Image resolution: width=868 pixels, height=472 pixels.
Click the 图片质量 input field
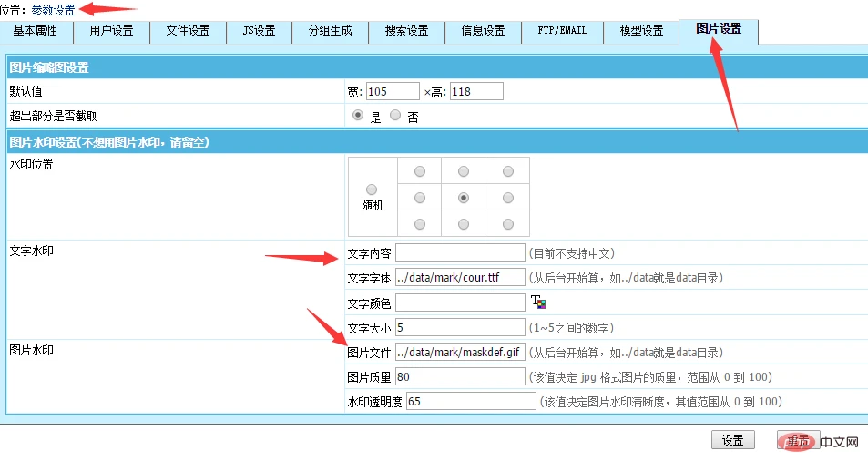460,376
